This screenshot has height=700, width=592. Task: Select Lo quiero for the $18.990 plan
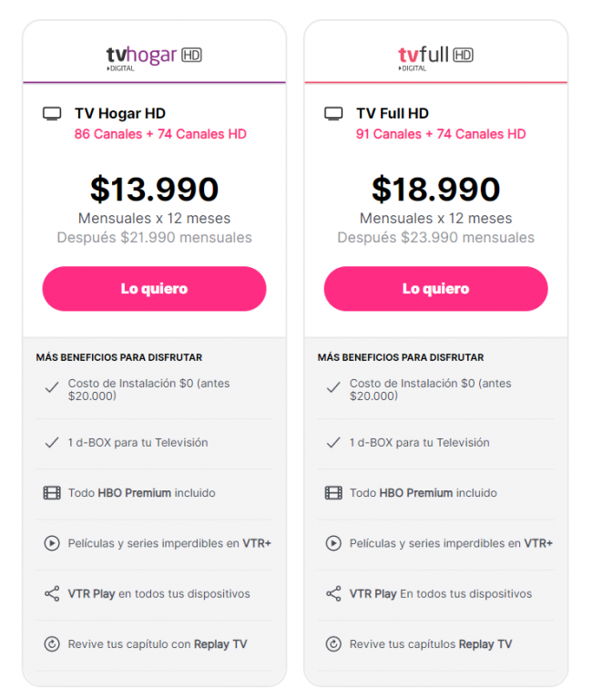point(436,289)
